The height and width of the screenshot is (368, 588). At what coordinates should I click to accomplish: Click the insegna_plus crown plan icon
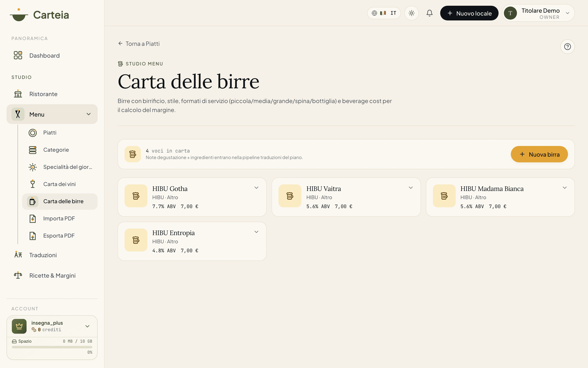coord(19,326)
